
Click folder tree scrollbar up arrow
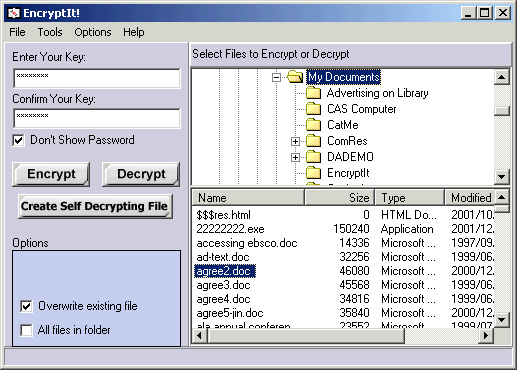[502, 77]
